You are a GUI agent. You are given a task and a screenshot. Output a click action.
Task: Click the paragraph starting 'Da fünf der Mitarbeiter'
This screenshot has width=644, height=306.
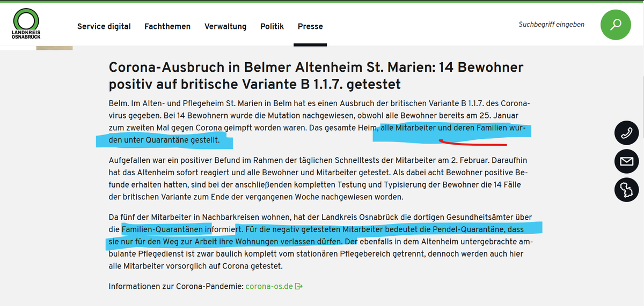(x=320, y=241)
